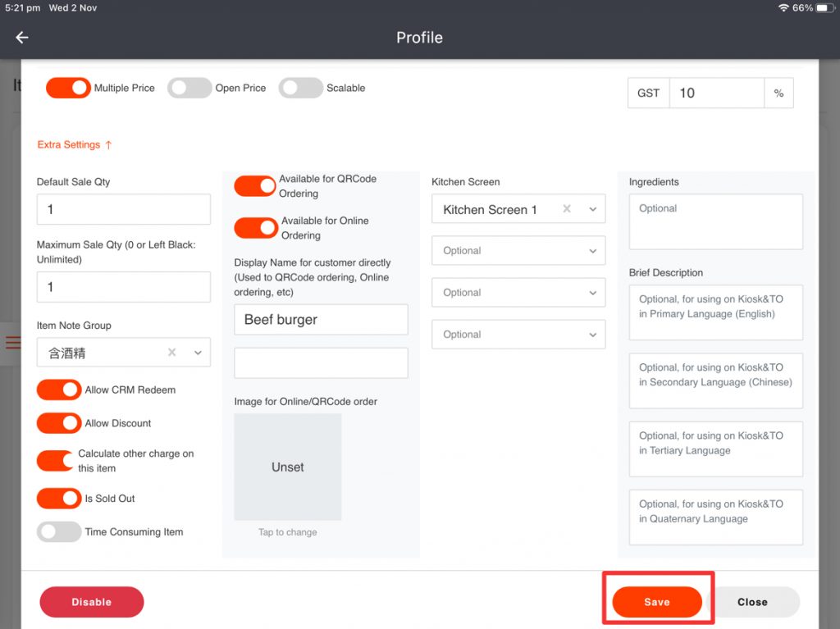Tap the battery status icon

(824, 7)
